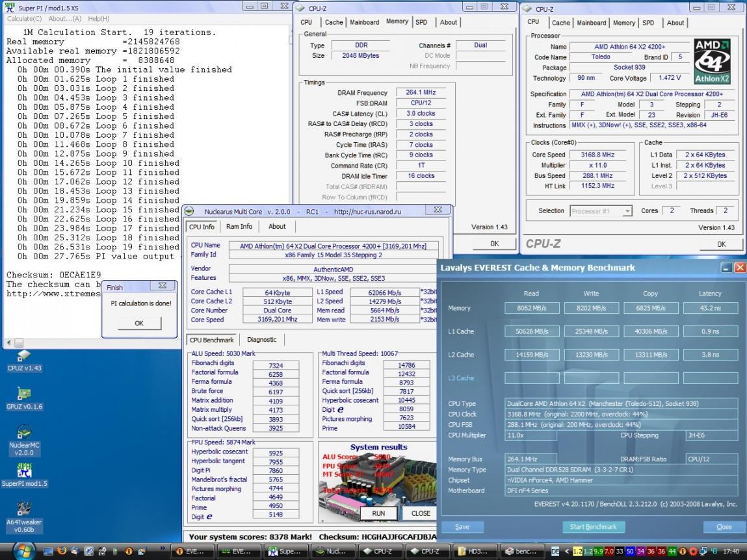Click the blue 50 tray temperature icon

(630, 552)
